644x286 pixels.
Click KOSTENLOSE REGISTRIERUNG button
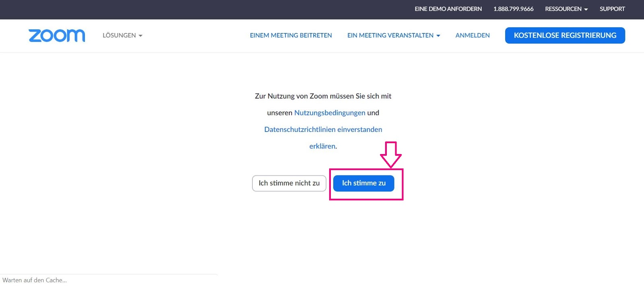click(565, 35)
